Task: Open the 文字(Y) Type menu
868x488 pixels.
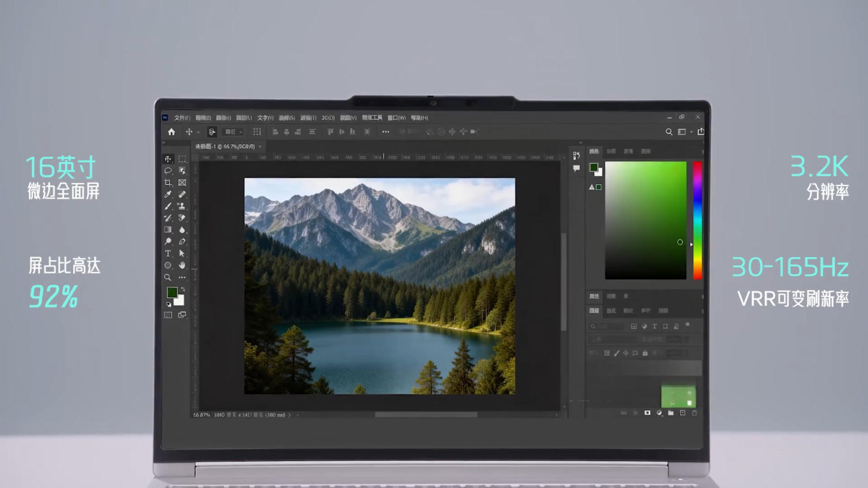Action: click(x=265, y=118)
